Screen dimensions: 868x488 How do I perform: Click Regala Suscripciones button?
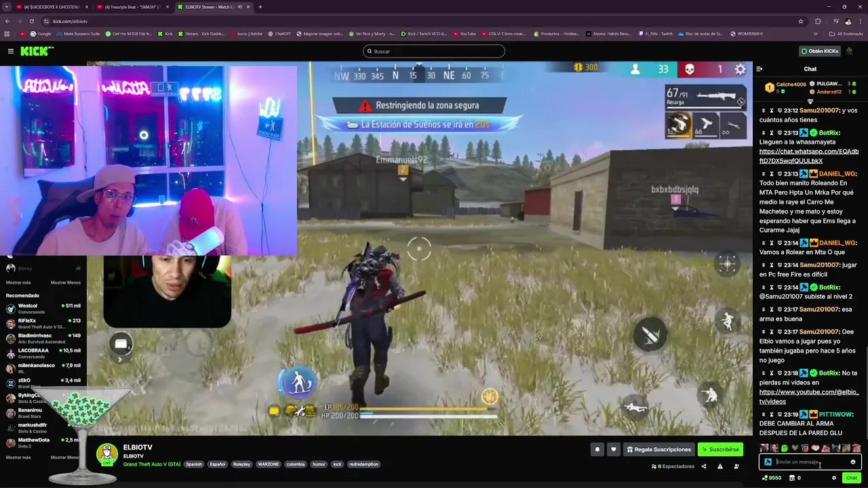[x=658, y=449]
